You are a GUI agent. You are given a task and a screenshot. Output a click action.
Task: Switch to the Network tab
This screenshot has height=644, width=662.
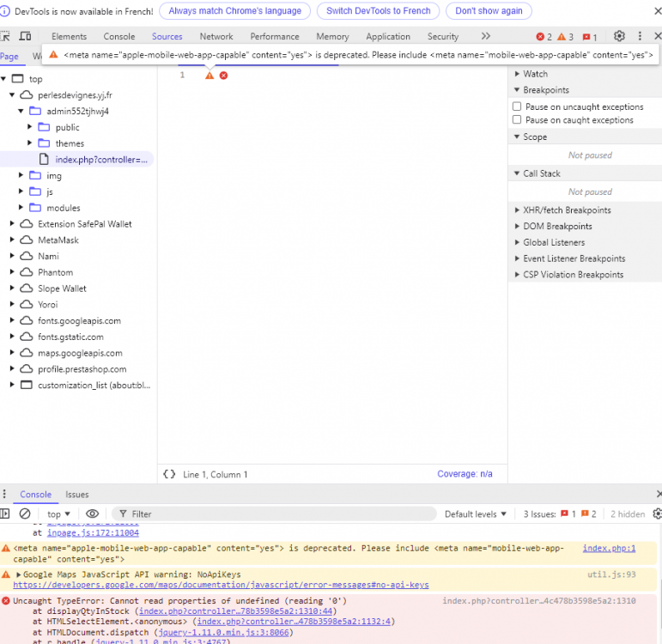coord(216,36)
